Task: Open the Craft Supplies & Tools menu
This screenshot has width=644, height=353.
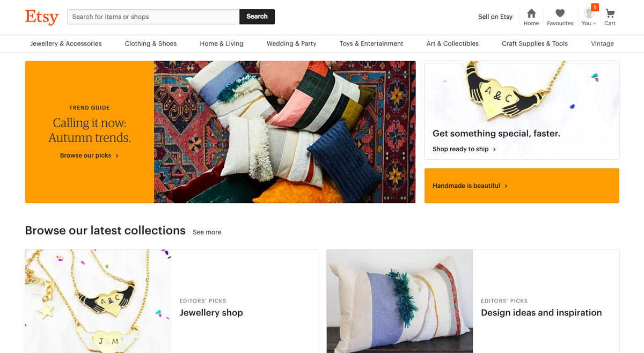Action: [x=535, y=43]
